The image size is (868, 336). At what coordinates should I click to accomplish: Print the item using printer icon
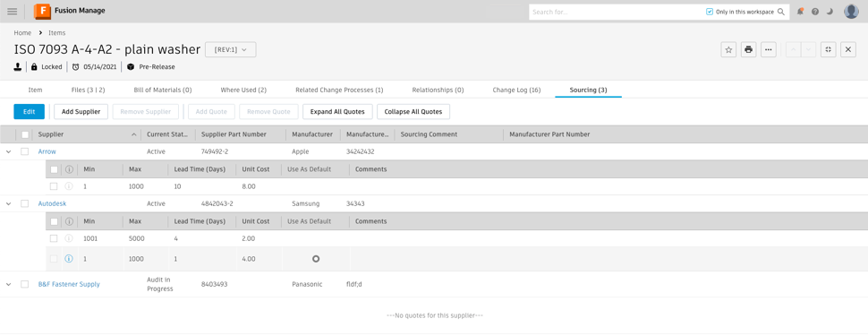tap(748, 49)
